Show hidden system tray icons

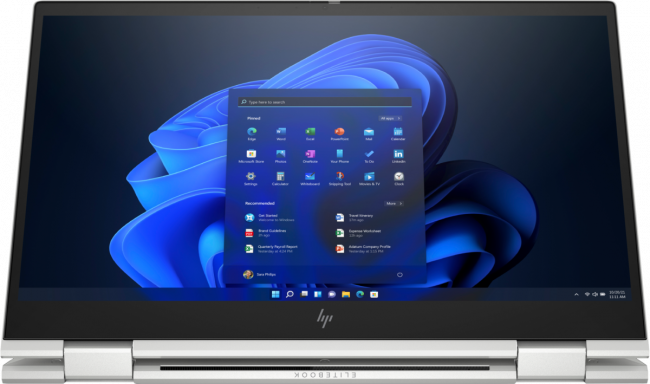(576, 294)
